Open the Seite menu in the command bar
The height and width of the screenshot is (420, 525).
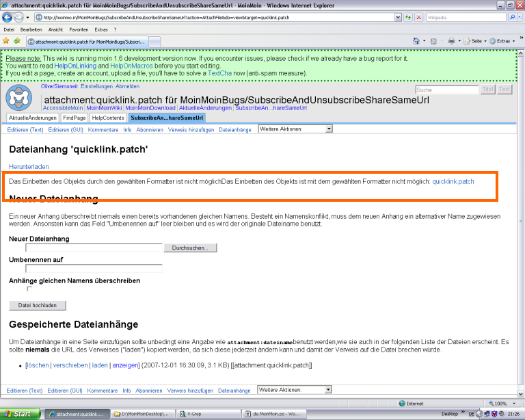[475, 41]
